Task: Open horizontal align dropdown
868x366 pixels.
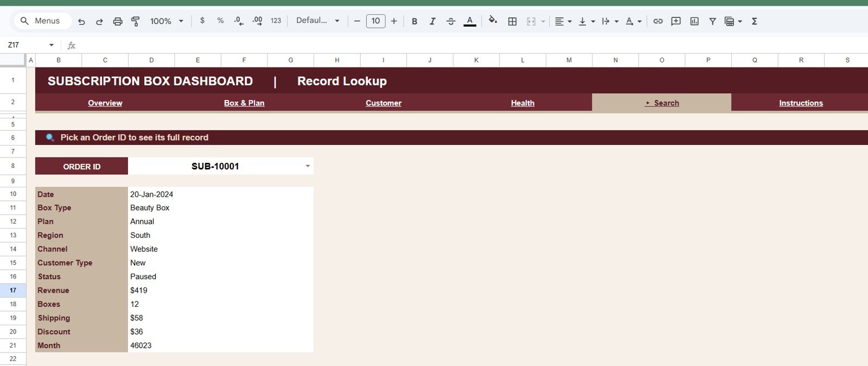Action: (x=563, y=21)
